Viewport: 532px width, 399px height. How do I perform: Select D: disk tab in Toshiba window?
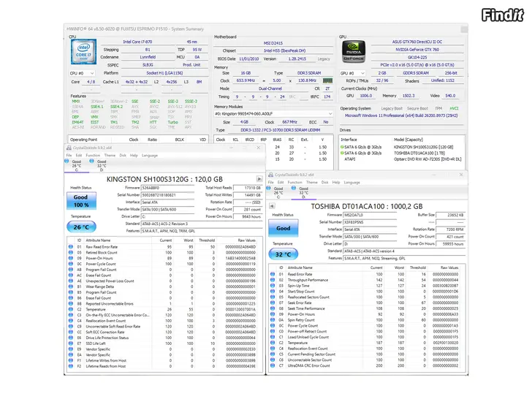[x=304, y=192]
